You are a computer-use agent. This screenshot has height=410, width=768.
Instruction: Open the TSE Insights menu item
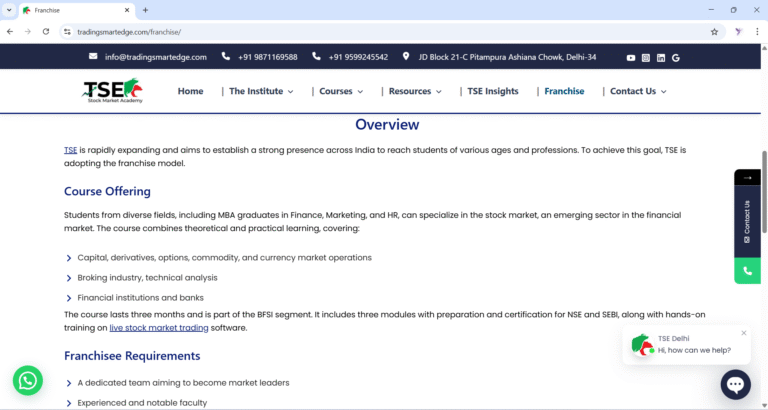(x=493, y=91)
